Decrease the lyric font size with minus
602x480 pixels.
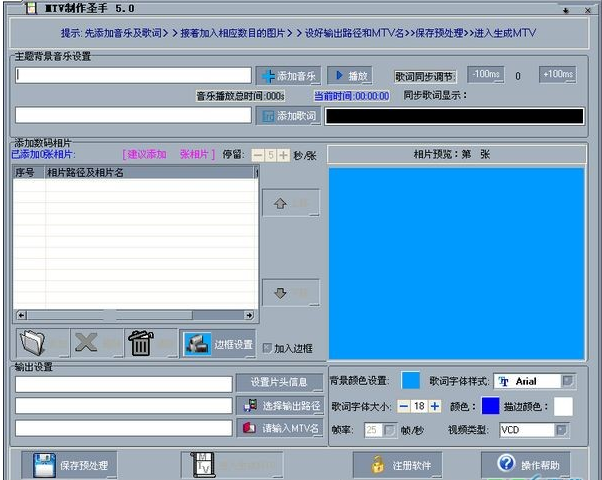[x=404, y=406]
